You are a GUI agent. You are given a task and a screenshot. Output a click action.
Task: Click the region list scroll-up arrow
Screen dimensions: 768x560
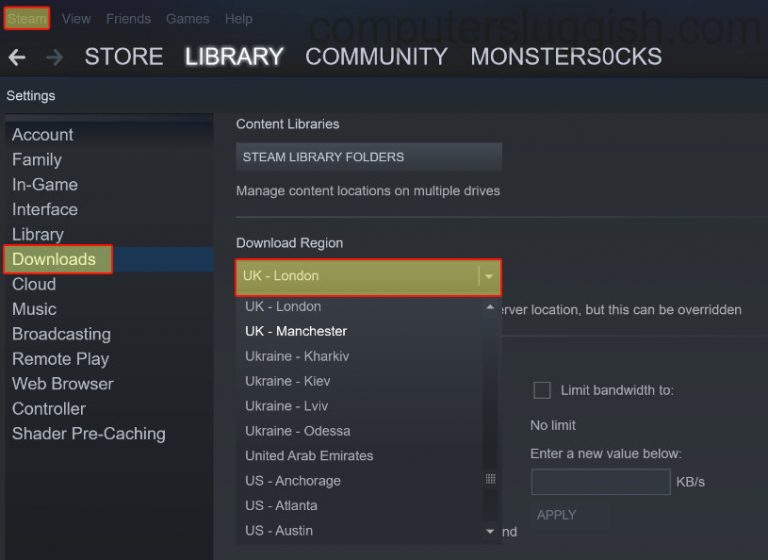pos(490,307)
